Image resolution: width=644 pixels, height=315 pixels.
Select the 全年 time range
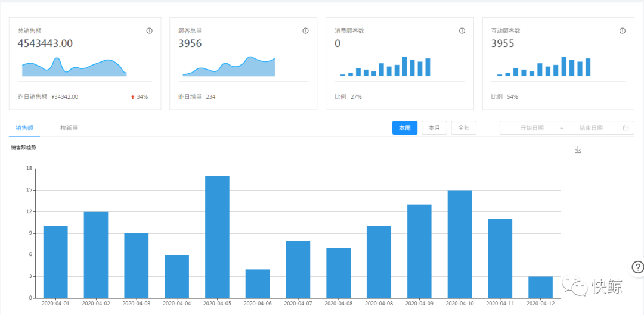463,128
